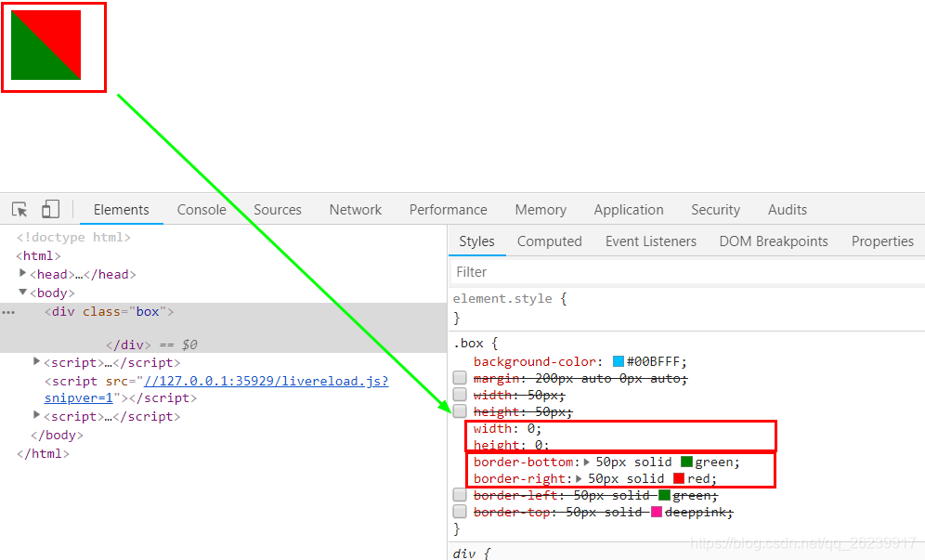The height and width of the screenshot is (560, 925).
Task: Open the Audits tab
Action: click(x=787, y=210)
